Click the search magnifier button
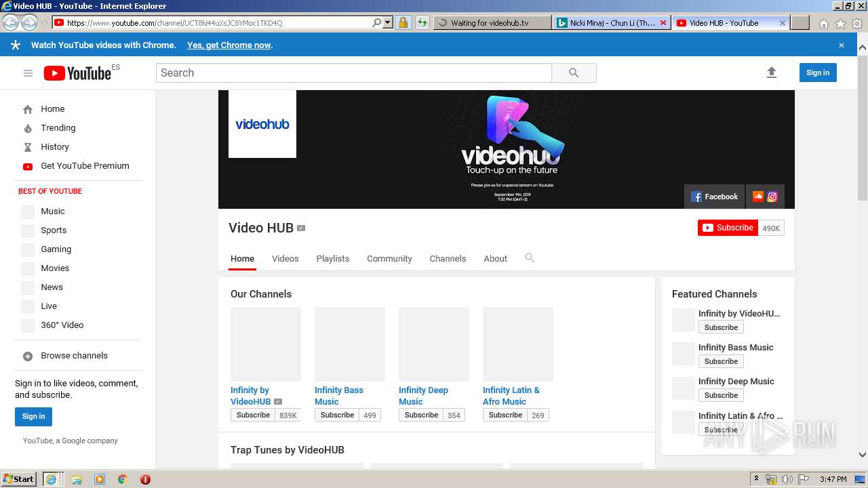The width and height of the screenshot is (868, 488). click(574, 73)
